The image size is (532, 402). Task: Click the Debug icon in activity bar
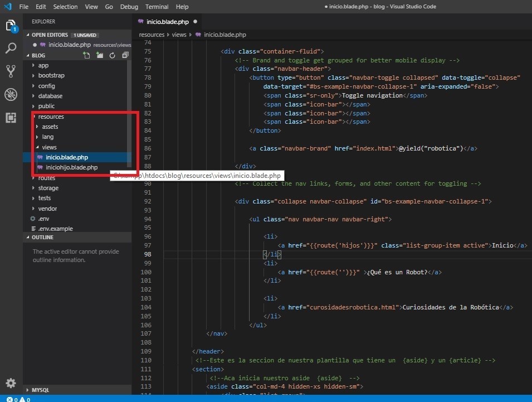click(11, 95)
